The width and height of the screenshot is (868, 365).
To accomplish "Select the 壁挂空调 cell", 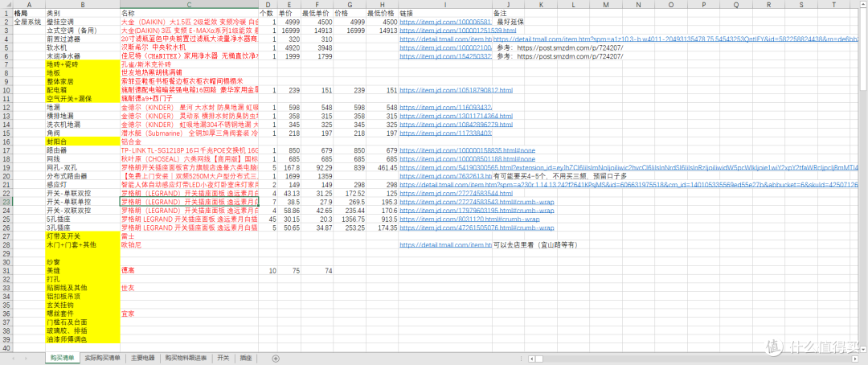I will point(83,22).
